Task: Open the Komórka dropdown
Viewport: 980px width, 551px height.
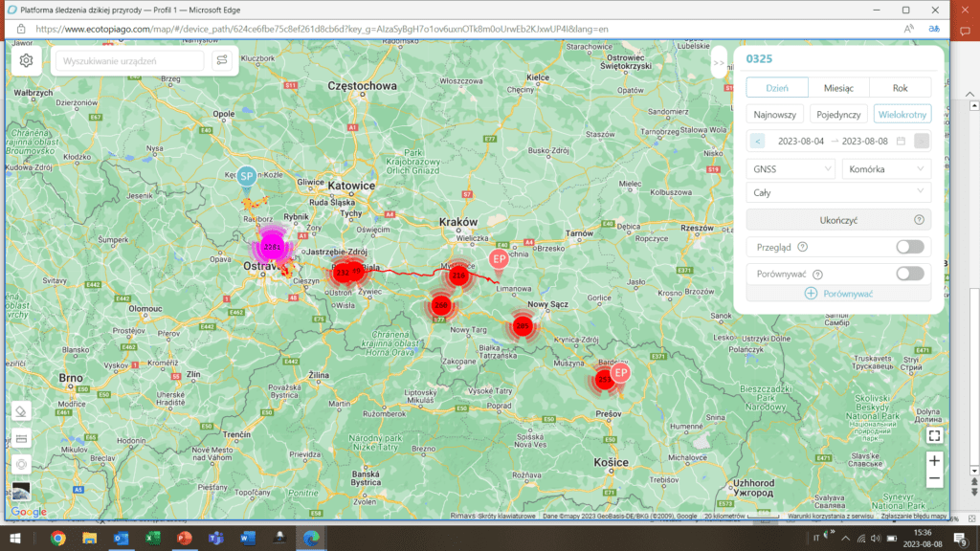Action: [885, 168]
